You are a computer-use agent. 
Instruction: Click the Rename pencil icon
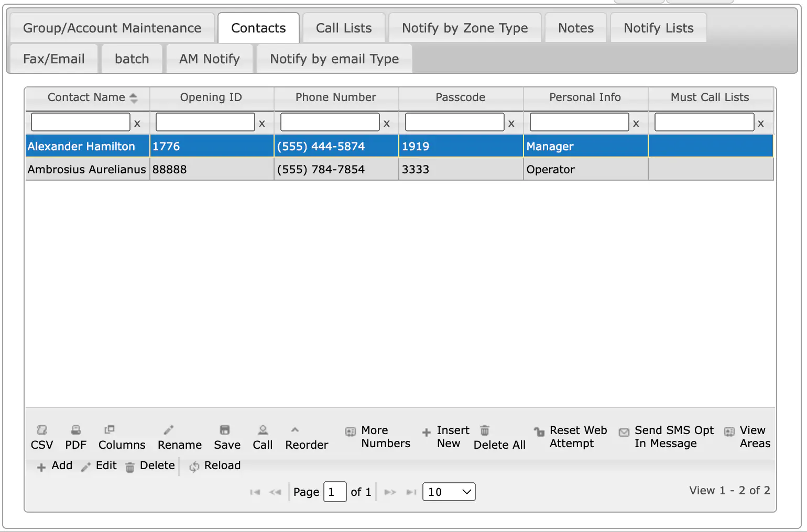169,430
